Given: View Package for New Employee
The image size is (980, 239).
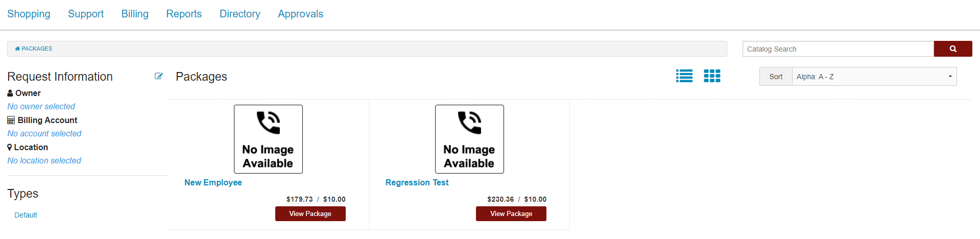Looking at the screenshot, I should [x=310, y=213].
